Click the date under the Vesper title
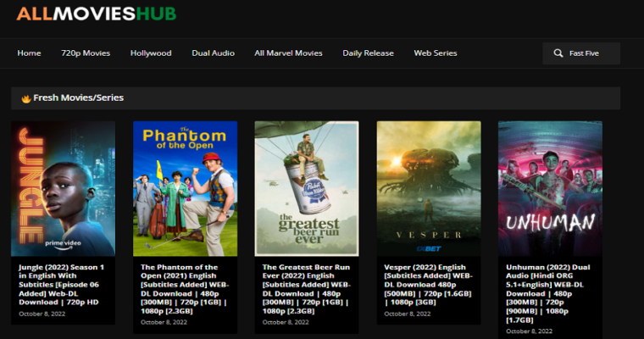This screenshot has height=339, width=644. tap(408, 314)
